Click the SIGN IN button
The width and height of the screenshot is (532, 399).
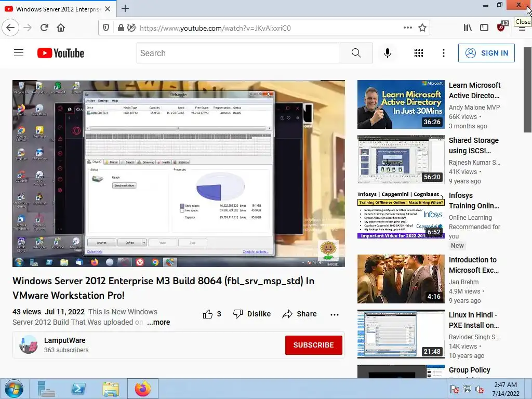486,53
